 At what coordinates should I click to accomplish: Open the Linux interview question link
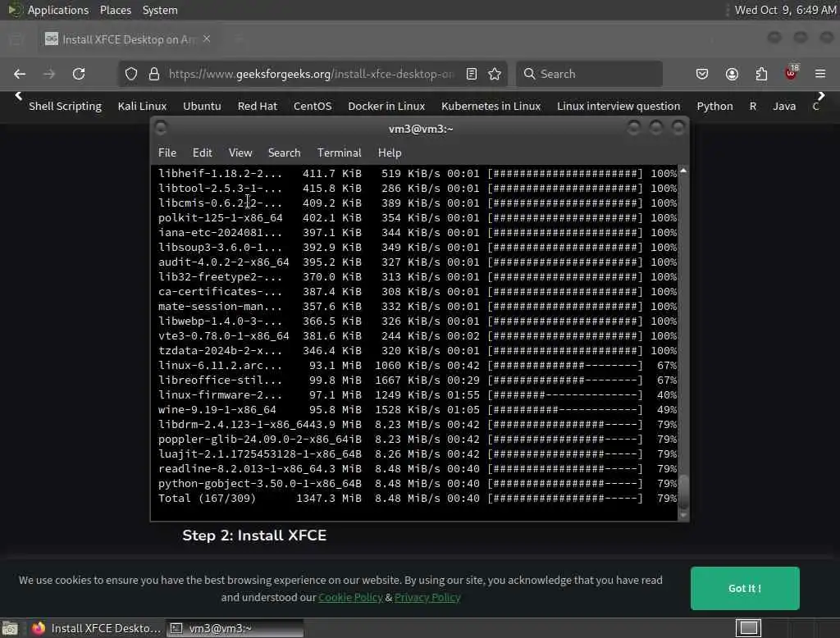tap(619, 106)
